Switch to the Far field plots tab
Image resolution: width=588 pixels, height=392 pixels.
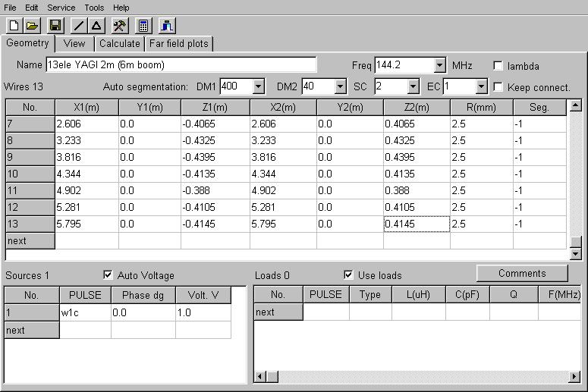click(x=180, y=43)
